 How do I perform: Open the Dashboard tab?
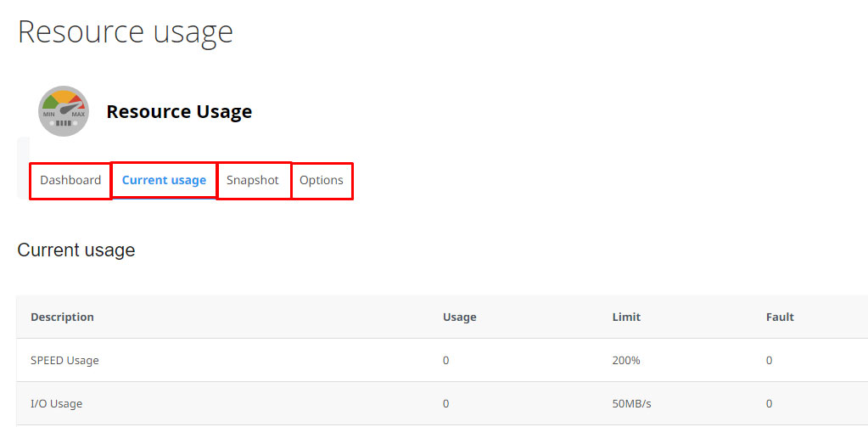pos(70,181)
